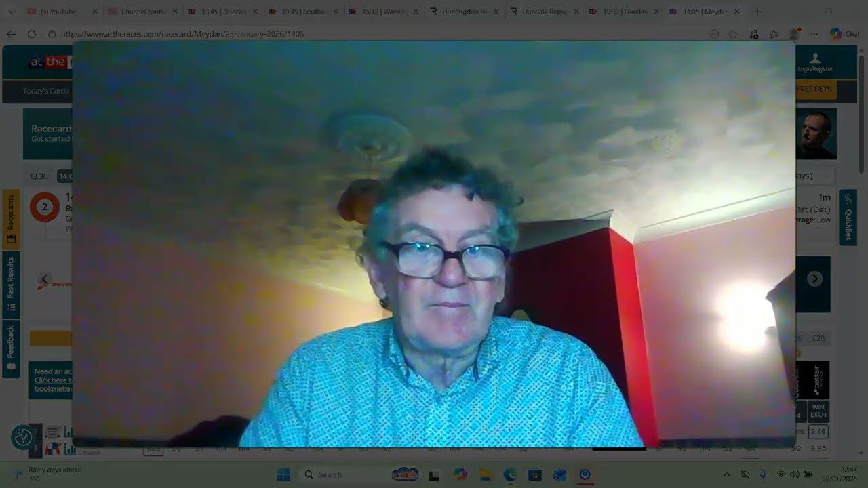Screen dimensions: 868x488
Task: Switch to the Dundalk Replay tab
Action: click(x=543, y=12)
